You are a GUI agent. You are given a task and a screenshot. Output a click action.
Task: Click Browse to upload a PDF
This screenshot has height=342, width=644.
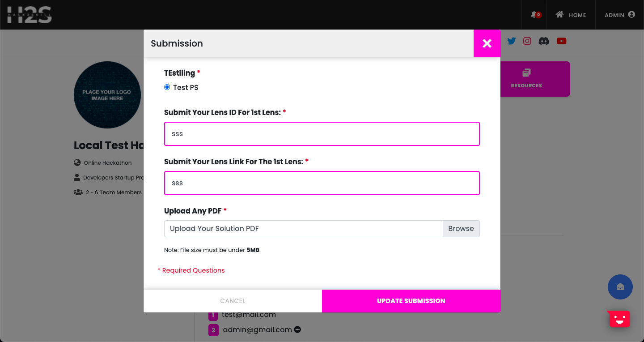coord(461,229)
